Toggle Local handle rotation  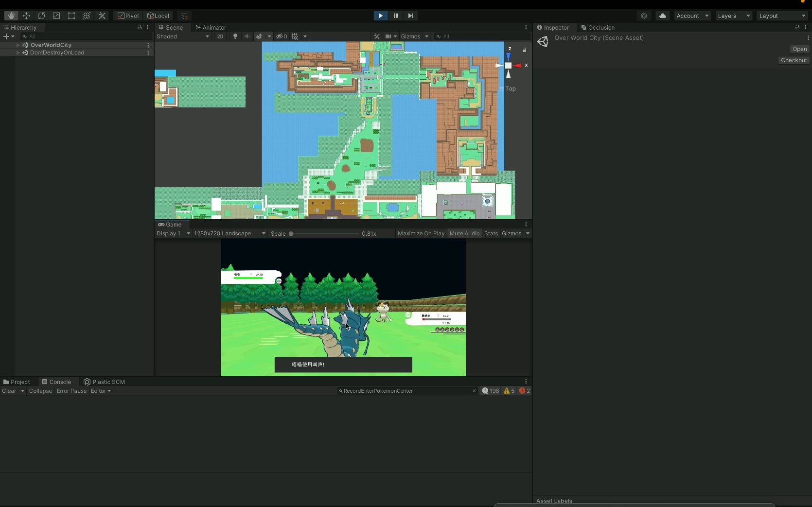pyautogui.click(x=158, y=16)
